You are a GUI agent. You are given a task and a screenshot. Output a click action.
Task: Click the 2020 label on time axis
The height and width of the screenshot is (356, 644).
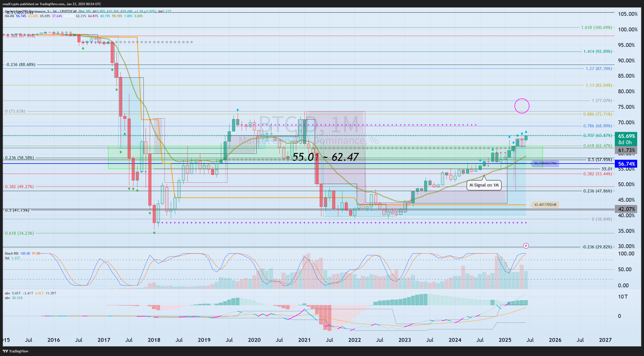[x=254, y=340]
